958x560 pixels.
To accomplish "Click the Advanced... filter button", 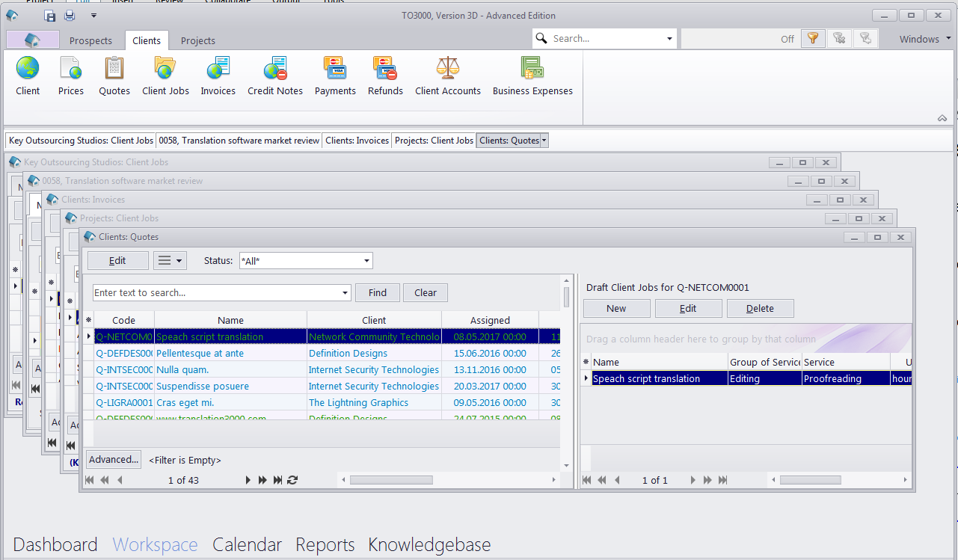I will [114, 459].
